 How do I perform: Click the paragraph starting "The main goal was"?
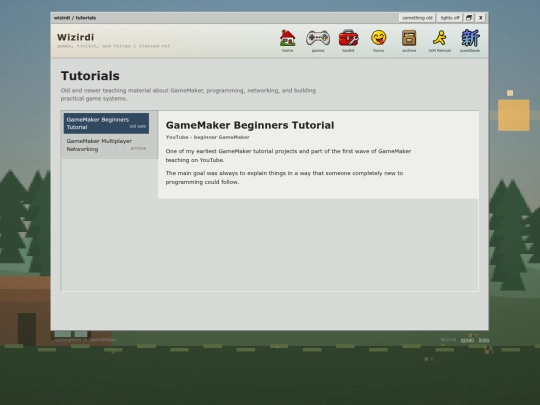click(x=284, y=178)
